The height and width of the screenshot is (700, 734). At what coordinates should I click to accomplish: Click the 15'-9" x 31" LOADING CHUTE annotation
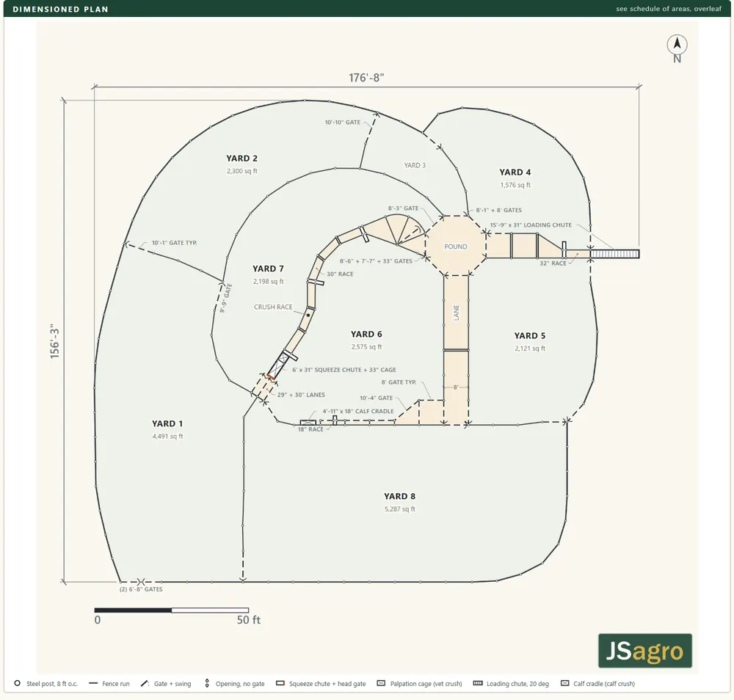531,225
